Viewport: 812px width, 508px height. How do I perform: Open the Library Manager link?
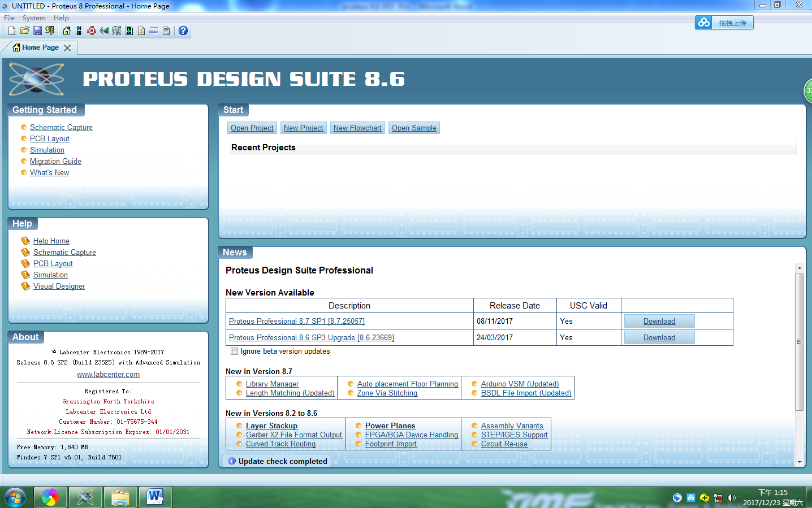tap(272, 384)
